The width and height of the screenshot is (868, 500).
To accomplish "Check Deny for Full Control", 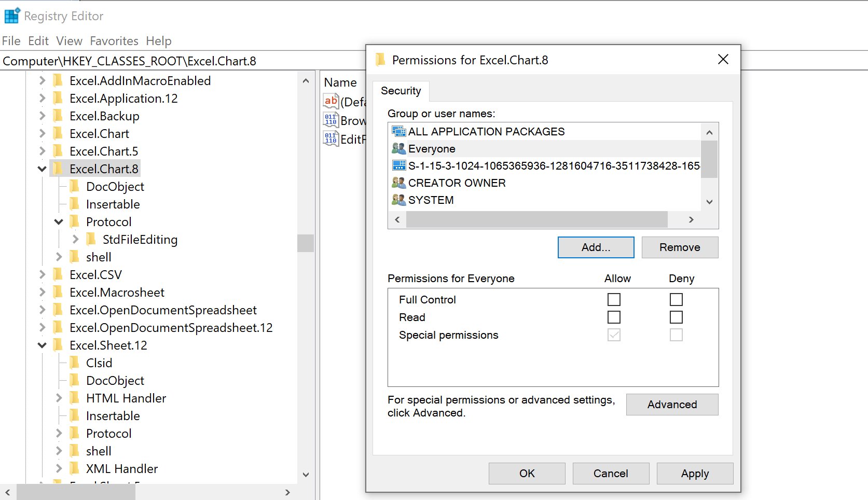I will click(676, 300).
